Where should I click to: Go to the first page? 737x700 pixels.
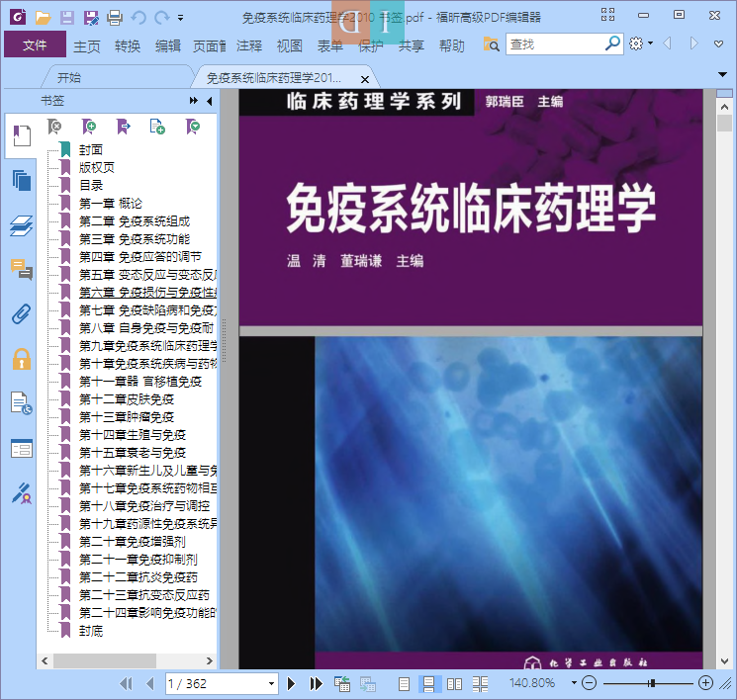(126, 683)
